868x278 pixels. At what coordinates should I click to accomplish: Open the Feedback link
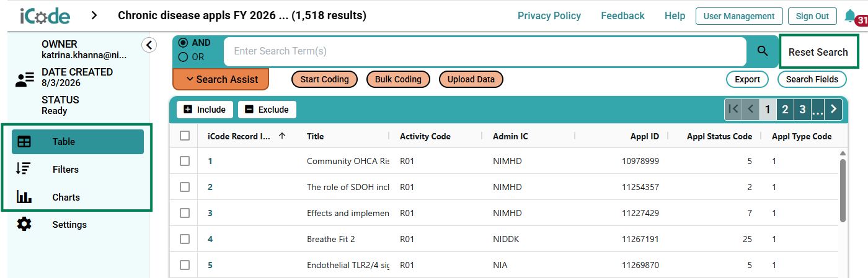point(622,16)
